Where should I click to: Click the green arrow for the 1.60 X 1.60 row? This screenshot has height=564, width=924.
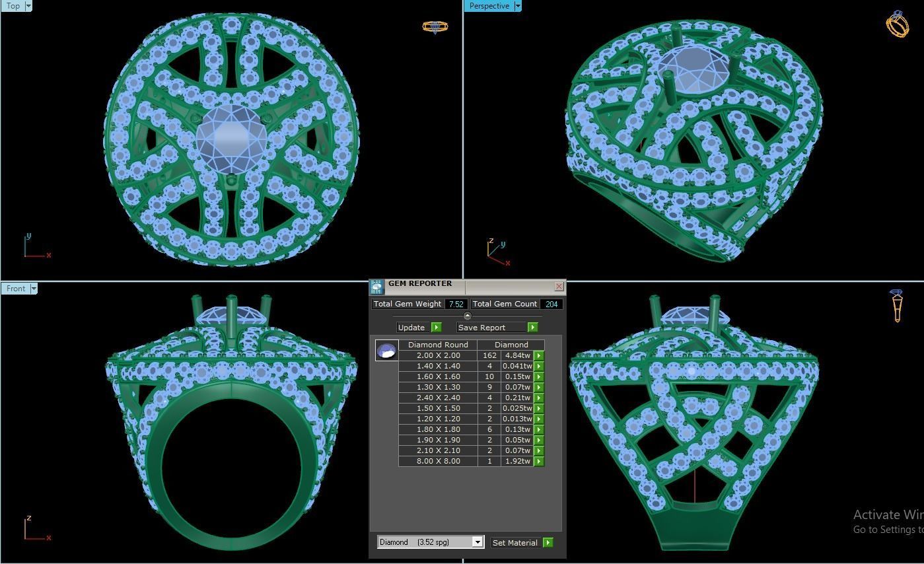539,376
